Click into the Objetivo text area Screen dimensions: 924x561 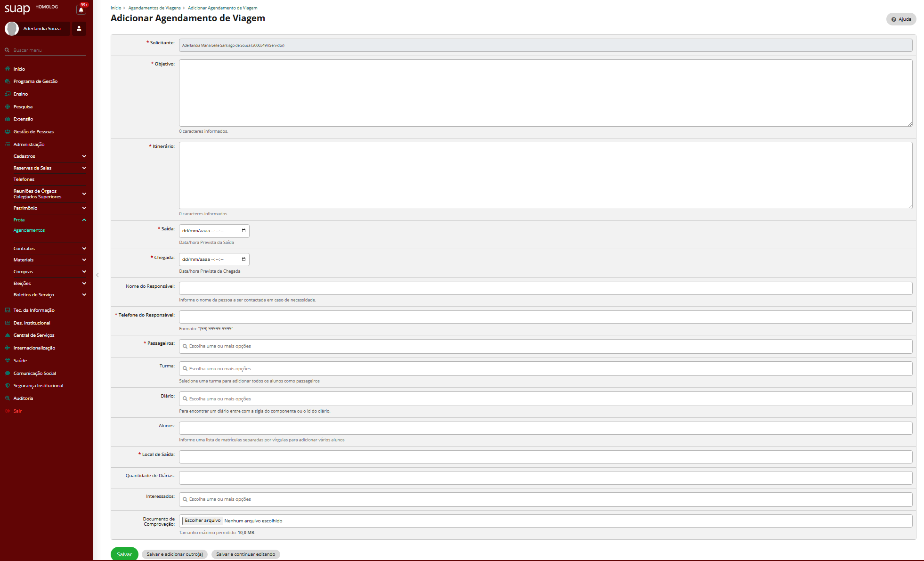545,93
